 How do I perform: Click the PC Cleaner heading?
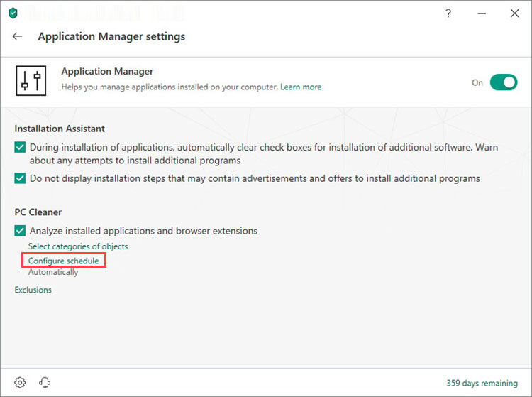coord(38,212)
